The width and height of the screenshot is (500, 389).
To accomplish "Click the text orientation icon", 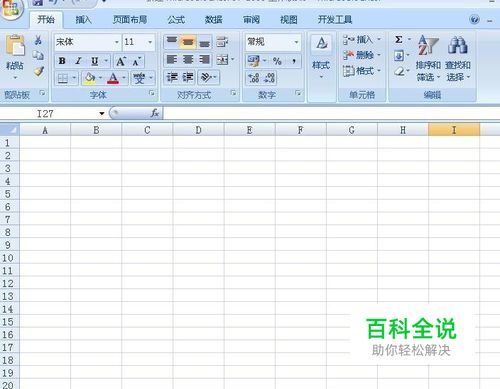I will pos(206,77).
